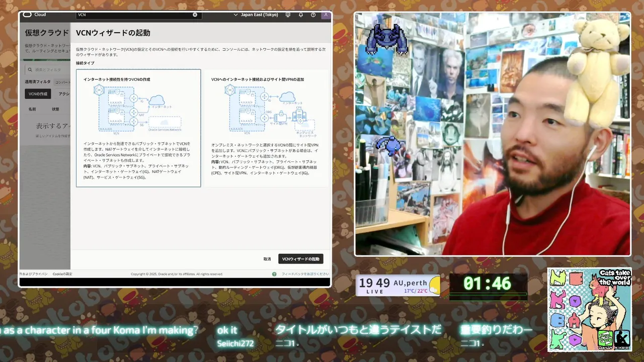Screen dimensions: 644x362
Task: Open the help question-mark icon in header
Action: tap(313, 15)
